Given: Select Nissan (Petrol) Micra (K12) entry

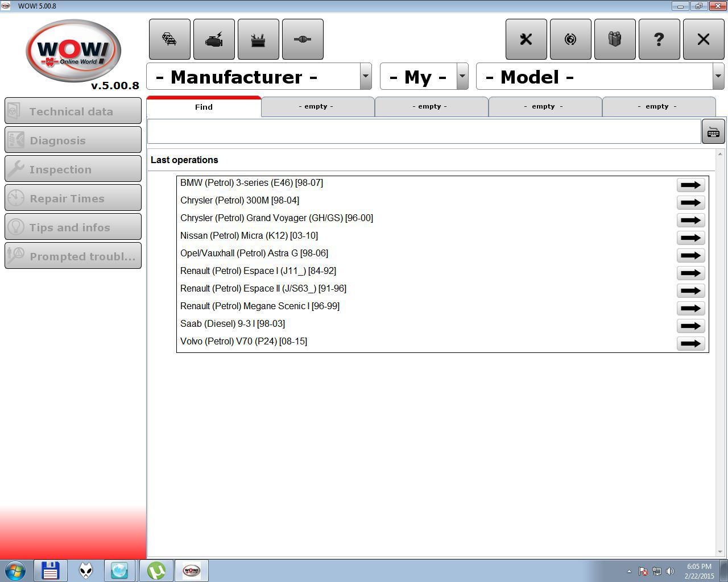Looking at the screenshot, I should 249,236.
